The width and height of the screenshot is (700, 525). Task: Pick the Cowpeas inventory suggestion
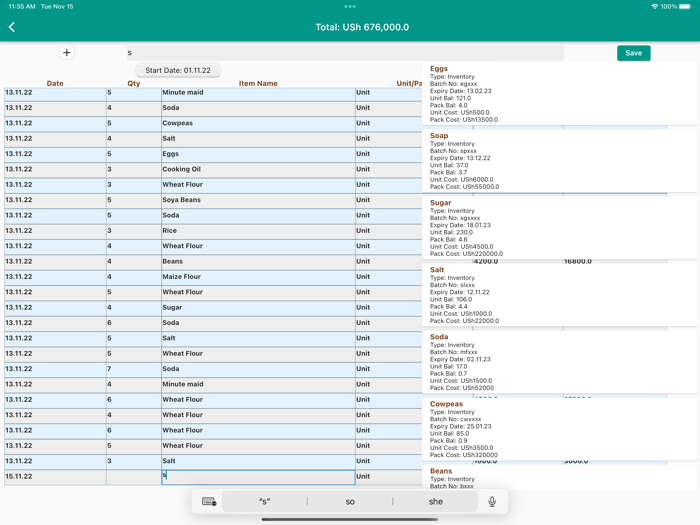pyautogui.click(x=559, y=429)
